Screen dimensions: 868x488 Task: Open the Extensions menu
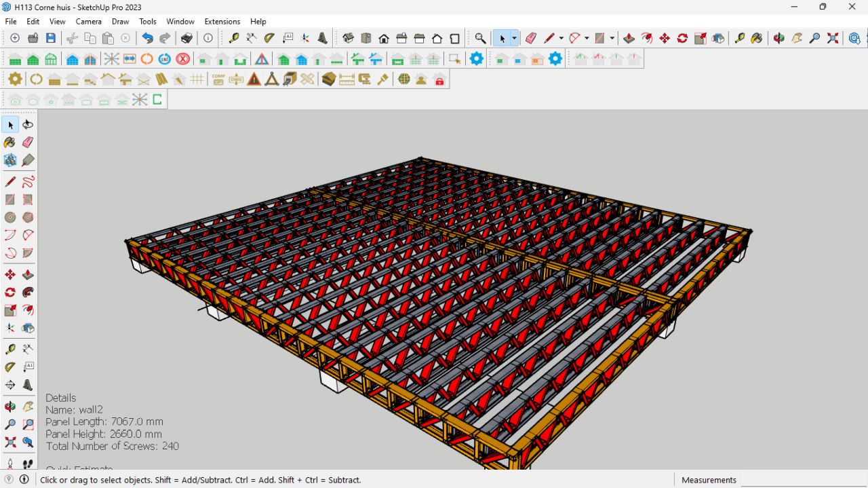[x=222, y=22]
